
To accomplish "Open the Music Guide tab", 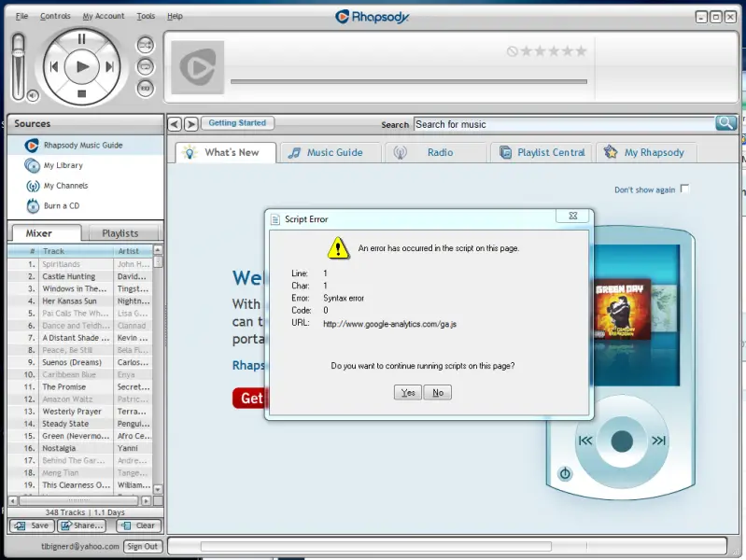I will 331,153.
